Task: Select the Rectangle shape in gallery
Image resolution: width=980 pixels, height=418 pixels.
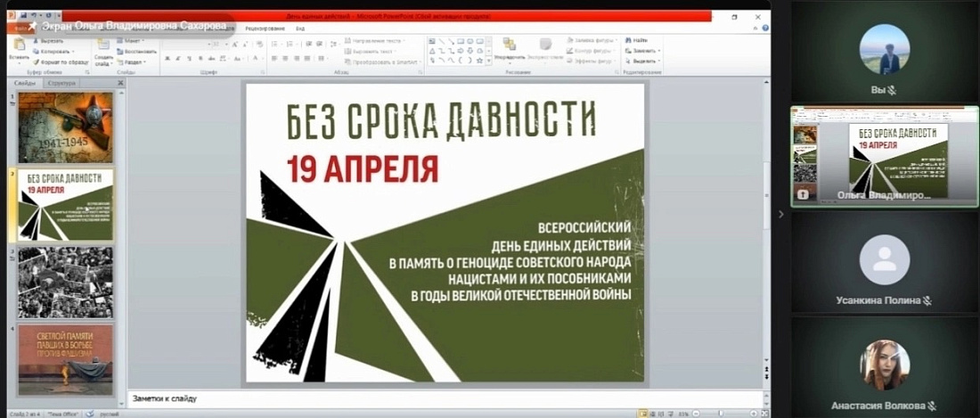Action: pos(461,41)
